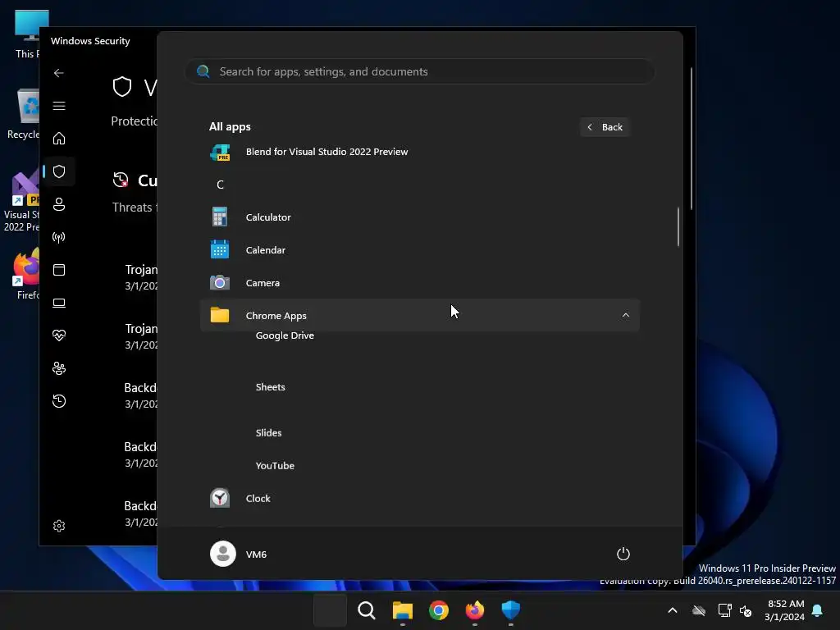Open the VM6 user account menu
This screenshot has width=840, height=630.
click(239, 554)
